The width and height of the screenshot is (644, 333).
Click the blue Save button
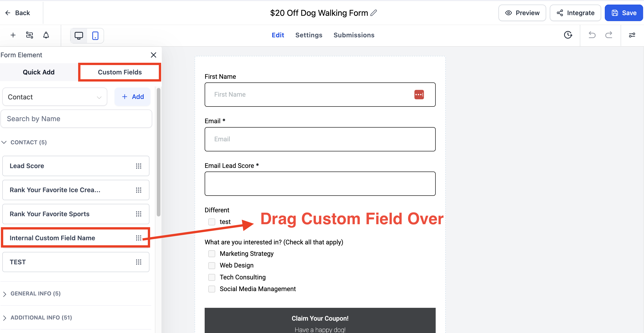(624, 13)
